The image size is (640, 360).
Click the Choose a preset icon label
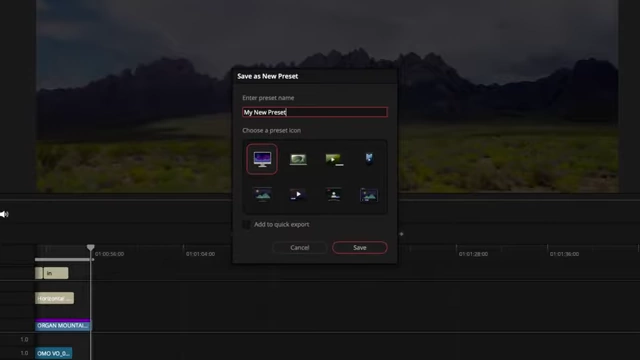point(271,131)
